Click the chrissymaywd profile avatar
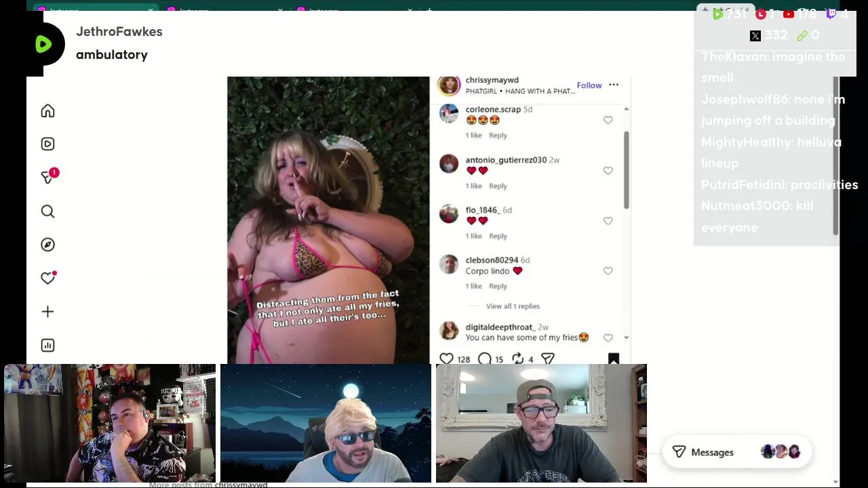 pyautogui.click(x=449, y=85)
